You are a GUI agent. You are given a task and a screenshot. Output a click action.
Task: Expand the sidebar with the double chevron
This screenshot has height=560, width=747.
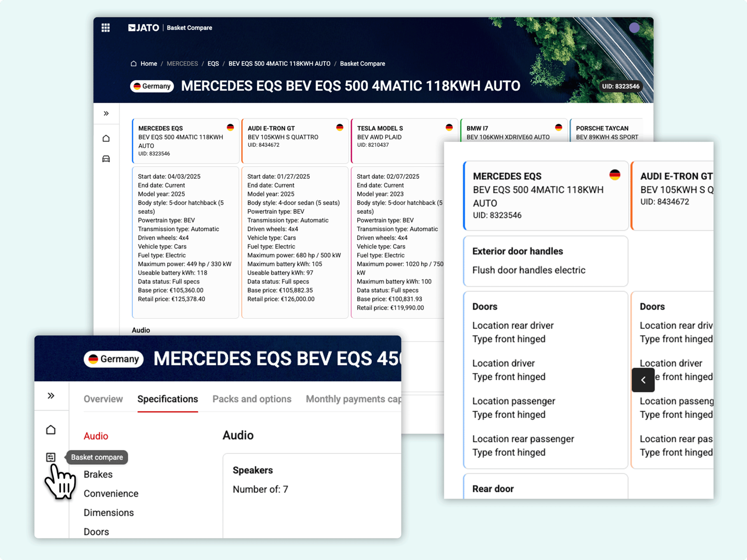tap(106, 113)
